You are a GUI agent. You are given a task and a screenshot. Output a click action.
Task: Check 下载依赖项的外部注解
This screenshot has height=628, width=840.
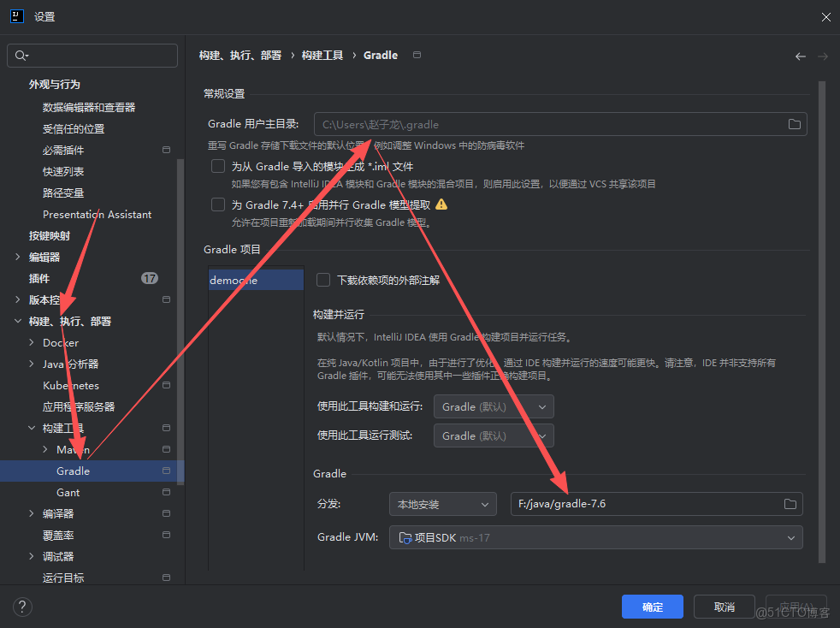[x=322, y=280]
